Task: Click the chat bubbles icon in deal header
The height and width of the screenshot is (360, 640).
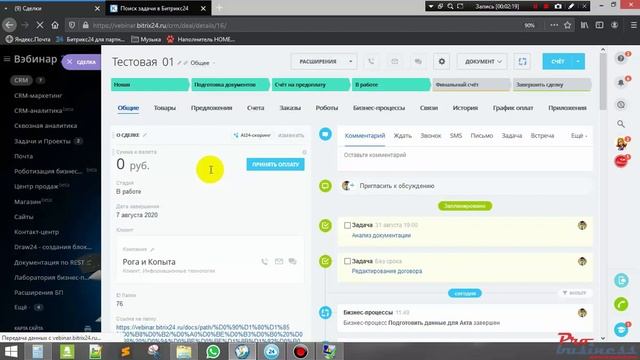Action: coord(418,62)
